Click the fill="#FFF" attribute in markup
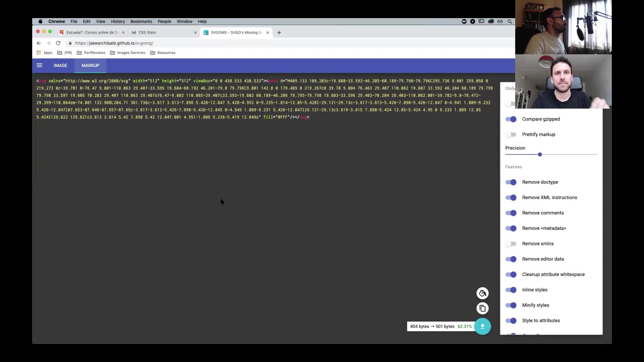644x362 pixels. (x=277, y=117)
